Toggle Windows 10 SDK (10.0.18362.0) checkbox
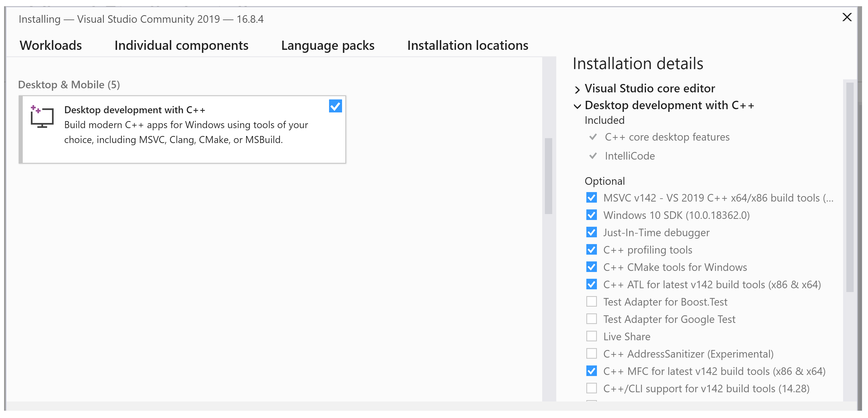 click(591, 215)
